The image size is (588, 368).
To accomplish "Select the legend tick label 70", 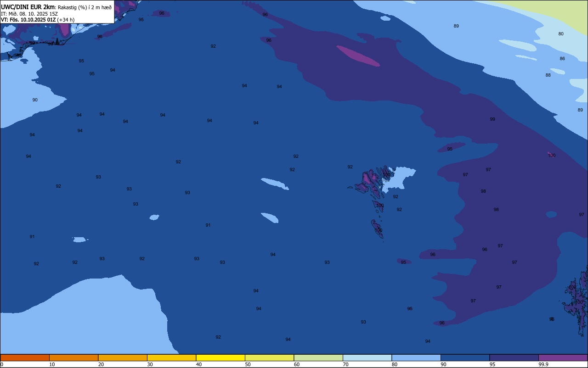I will [x=345, y=364].
